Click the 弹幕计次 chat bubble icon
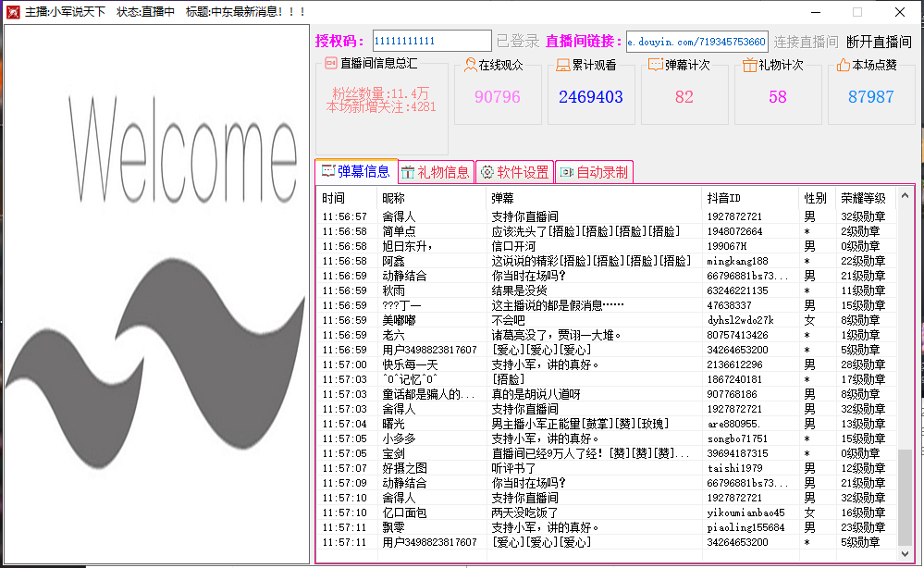The image size is (924, 568). (656, 66)
